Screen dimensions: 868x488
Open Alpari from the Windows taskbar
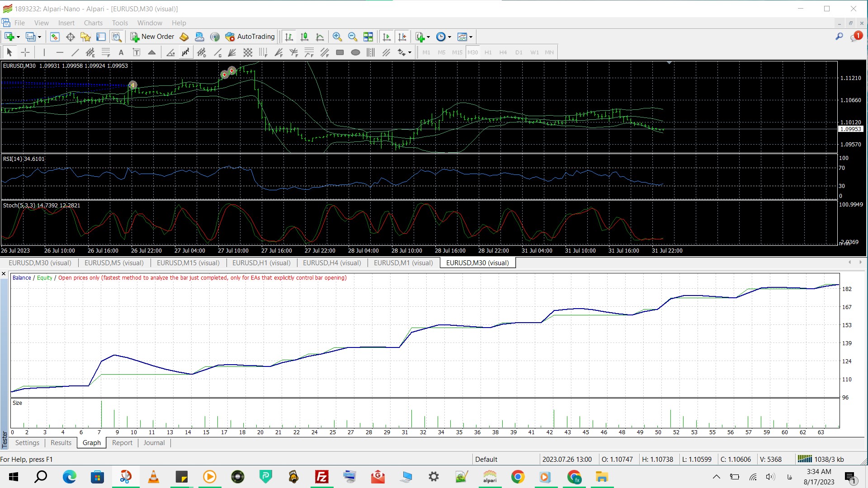[490, 477]
